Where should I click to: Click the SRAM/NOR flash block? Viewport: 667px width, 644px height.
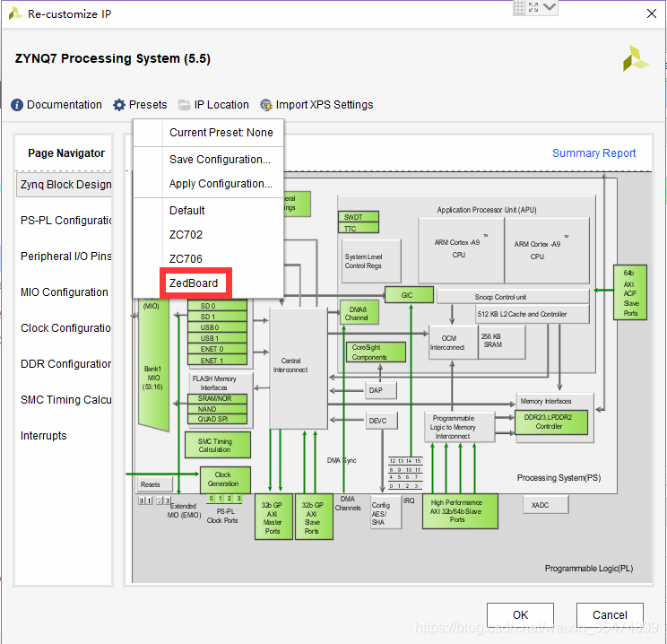click(x=217, y=398)
